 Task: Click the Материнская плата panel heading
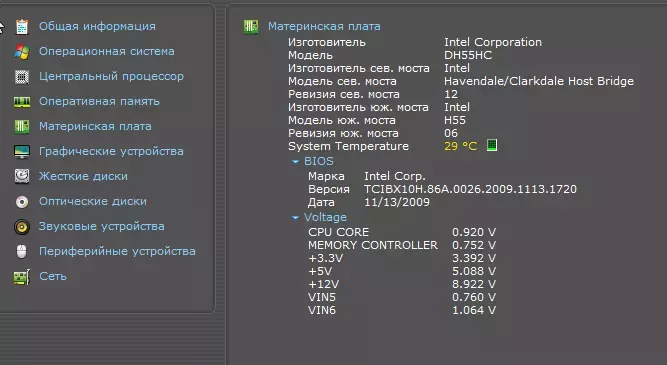tap(324, 26)
